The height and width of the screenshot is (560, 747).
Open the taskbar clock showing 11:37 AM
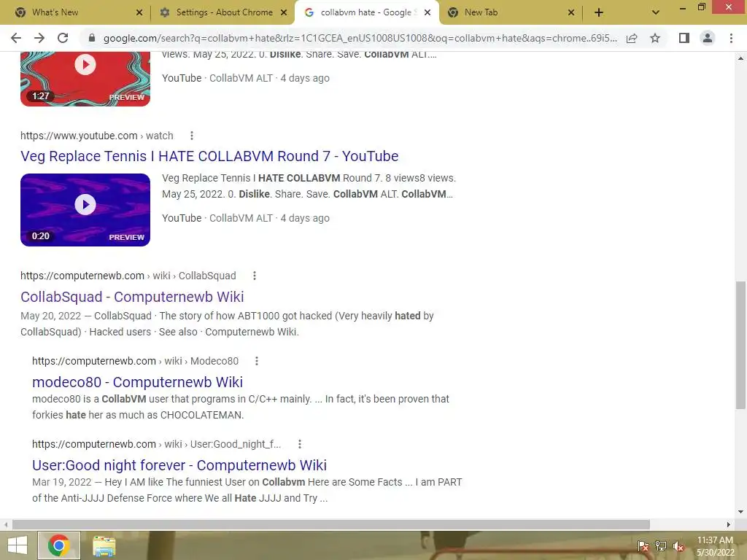pos(715,546)
